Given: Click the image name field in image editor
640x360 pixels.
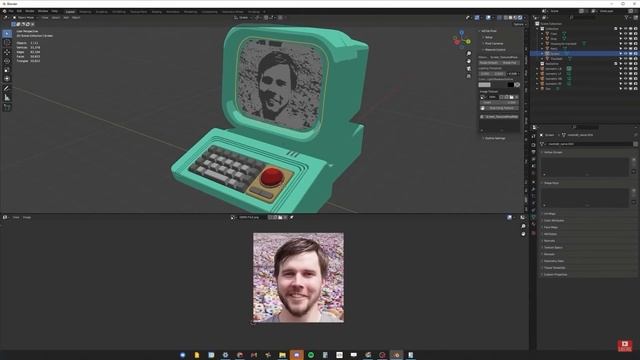Looking at the screenshot, I should (252, 218).
